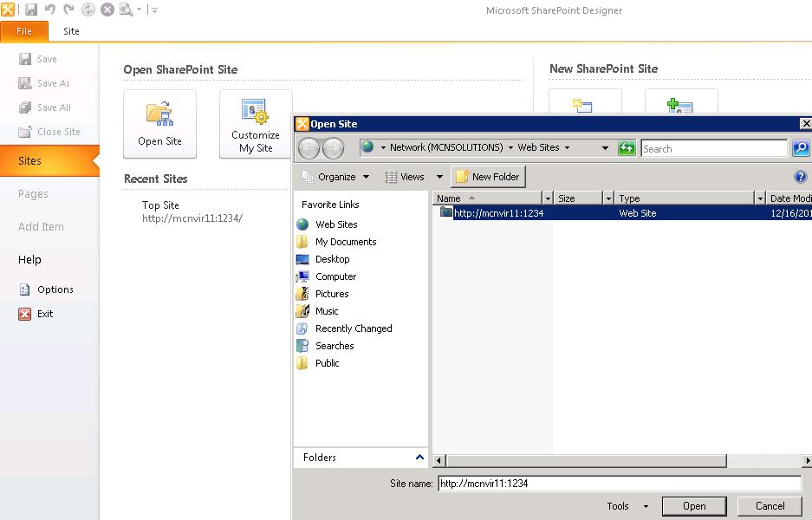Open the address bar history dropdown
This screenshot has width=812, height=520.
[x=605, y=147]
